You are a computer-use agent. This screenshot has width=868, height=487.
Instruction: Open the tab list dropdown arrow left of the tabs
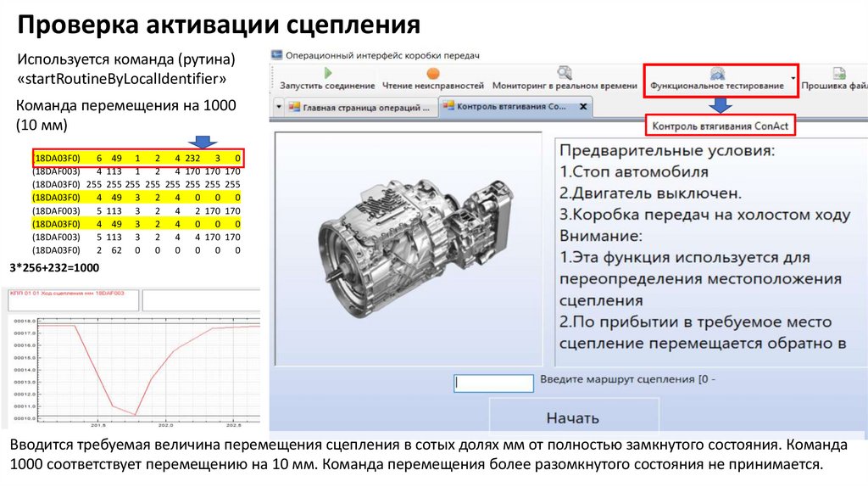click(279, 107)
